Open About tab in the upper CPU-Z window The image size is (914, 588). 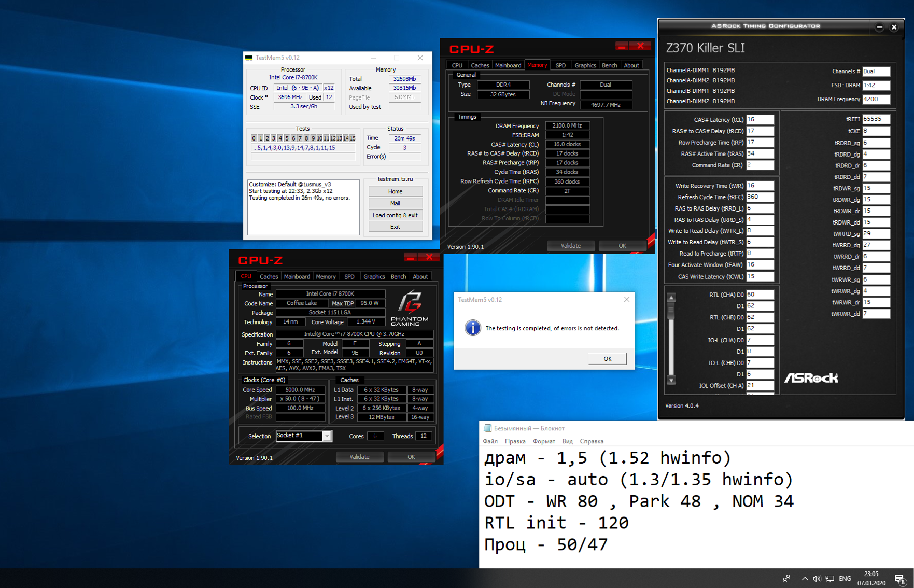[631, 65]
